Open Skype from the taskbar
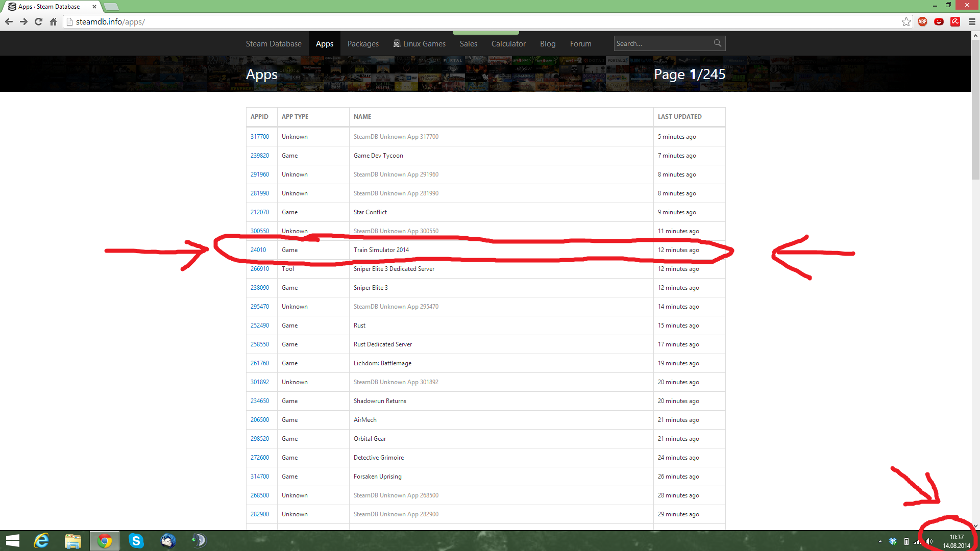The width and height of the screenshot is (980, 551). click(136, 540)
